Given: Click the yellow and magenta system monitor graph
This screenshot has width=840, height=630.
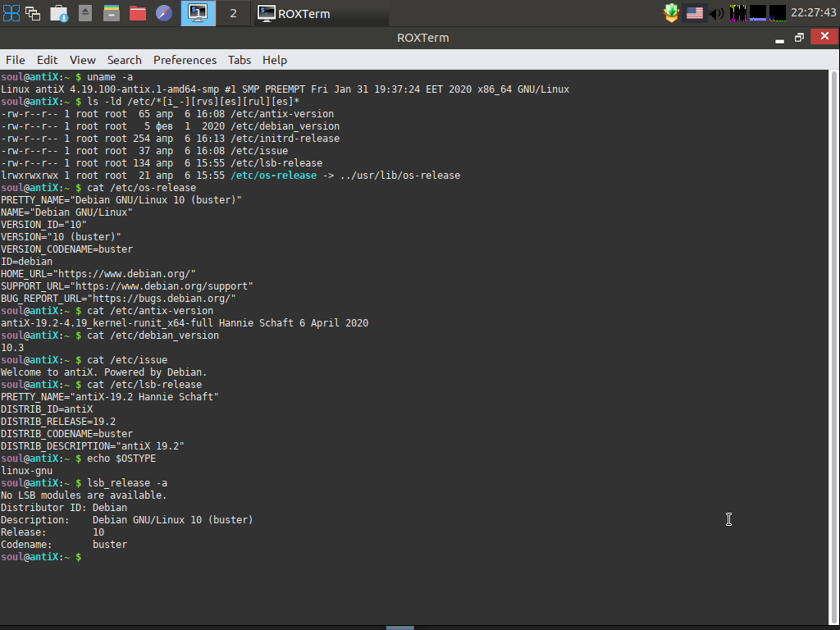Looking at the screenshot, I should [738, 13].
